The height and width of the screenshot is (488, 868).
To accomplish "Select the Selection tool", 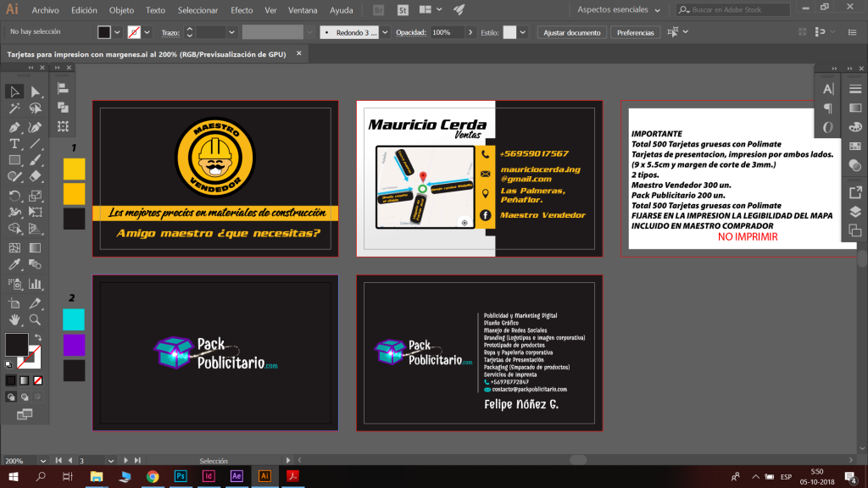I will tap(14, 91).
